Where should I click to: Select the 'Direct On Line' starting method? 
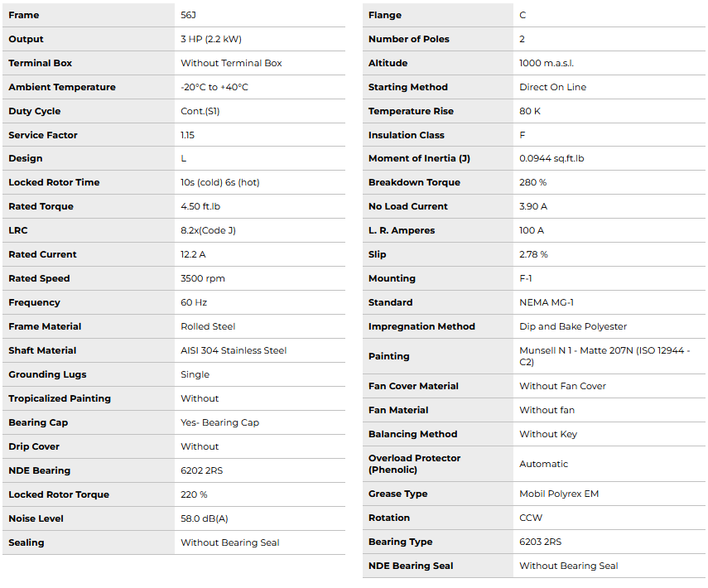pyautogui.click(x=552, y=87)
